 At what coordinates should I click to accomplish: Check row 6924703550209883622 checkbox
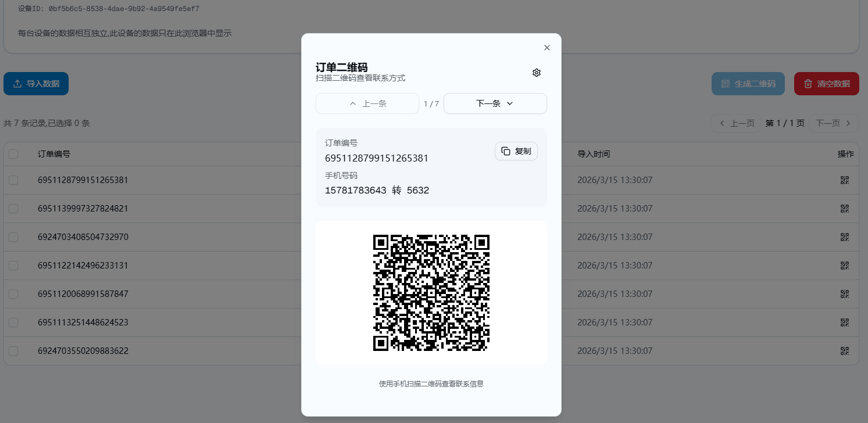coord(13,351)
